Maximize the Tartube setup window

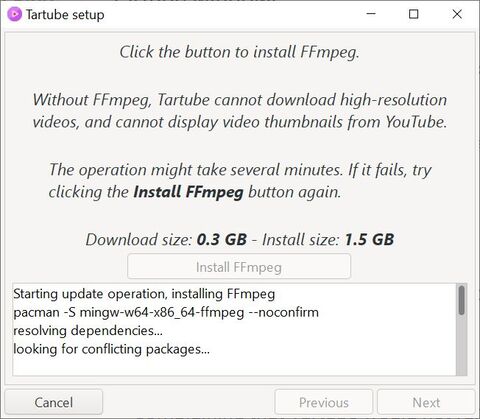(413, 14)
